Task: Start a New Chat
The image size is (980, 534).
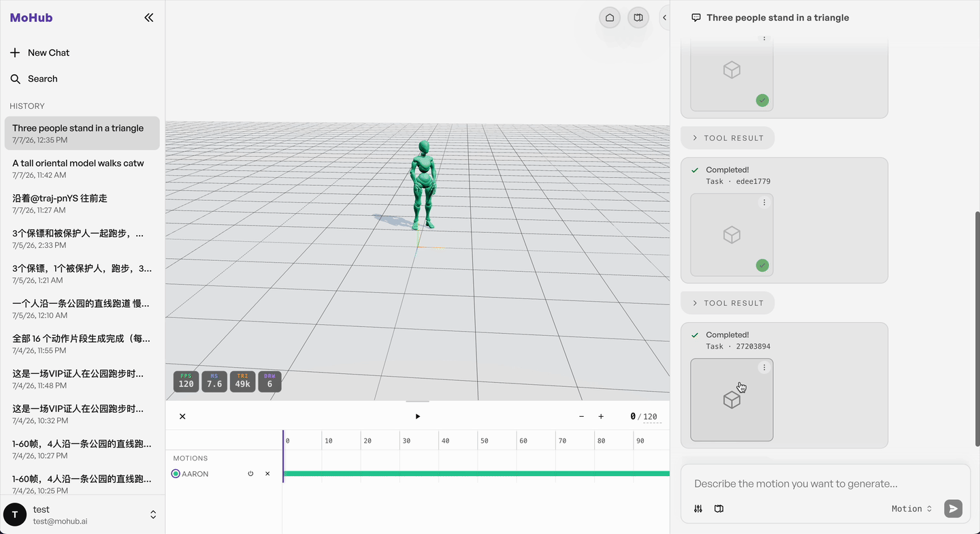Action: [x=82, y=52]
